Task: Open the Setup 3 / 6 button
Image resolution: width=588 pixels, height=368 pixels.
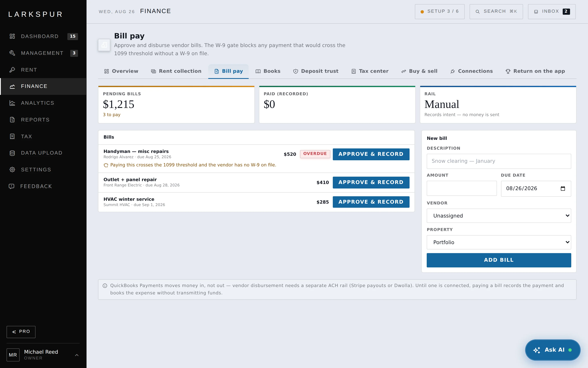Action: tap(440, 12)
